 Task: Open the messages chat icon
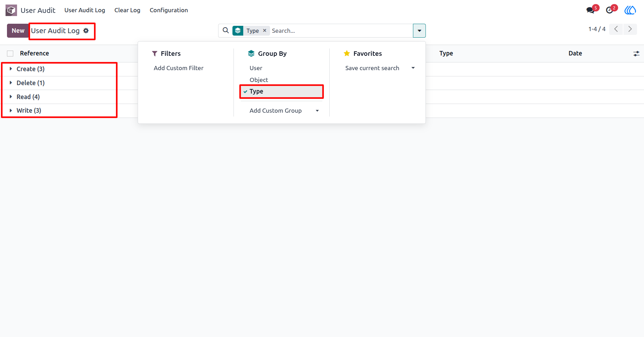(x=591, y=10)
